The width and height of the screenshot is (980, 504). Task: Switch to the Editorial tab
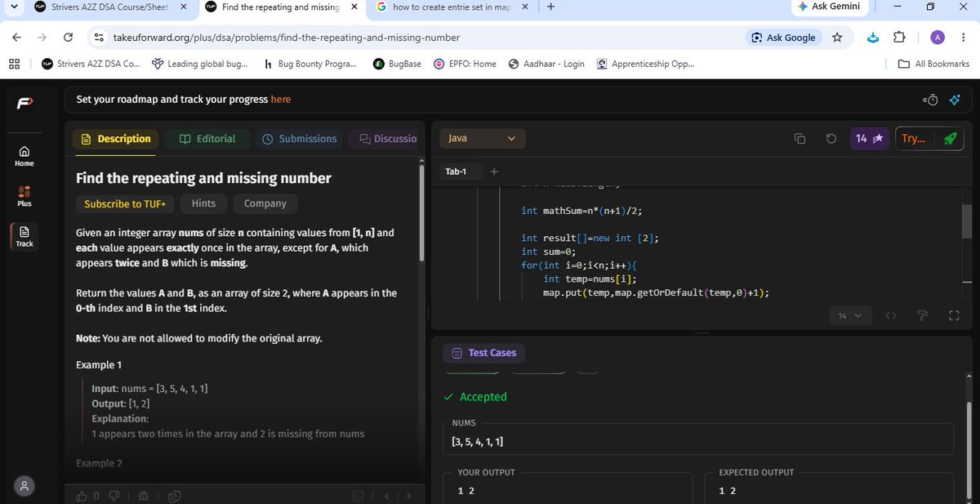pos(207,139)
